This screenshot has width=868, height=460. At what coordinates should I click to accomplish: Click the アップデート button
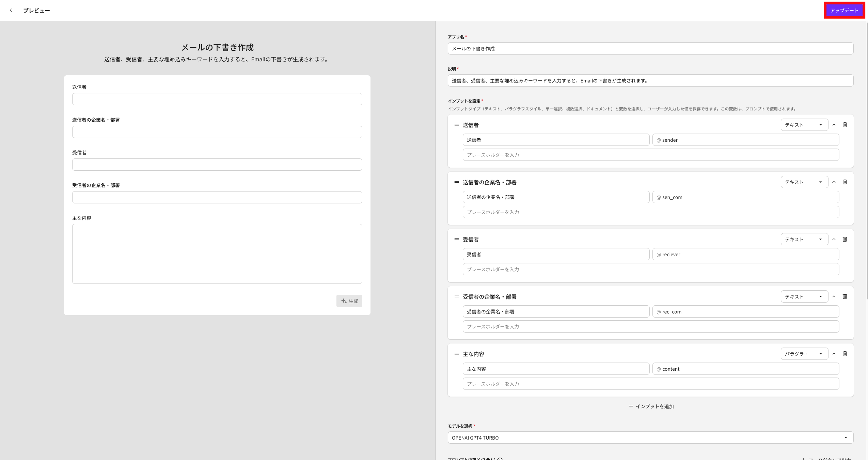pos(844,10)
